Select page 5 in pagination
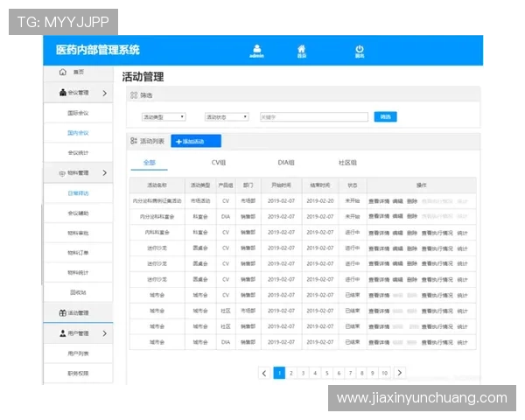 326,373
